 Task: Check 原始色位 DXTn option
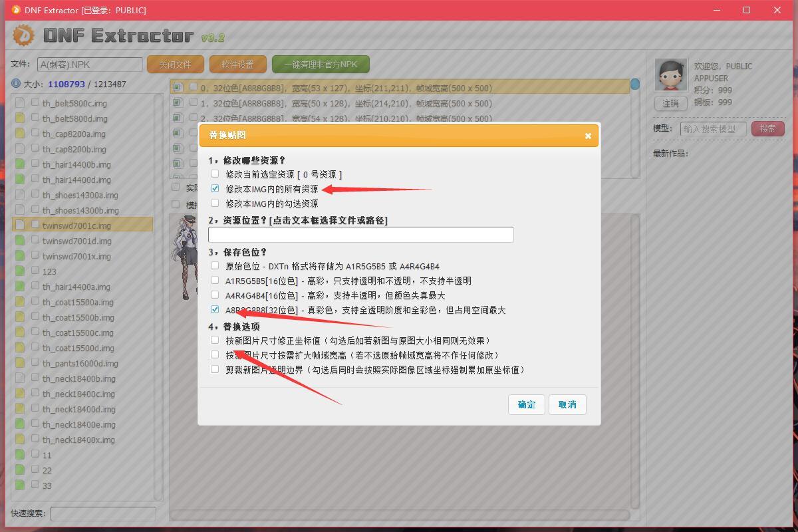point(215,265)
